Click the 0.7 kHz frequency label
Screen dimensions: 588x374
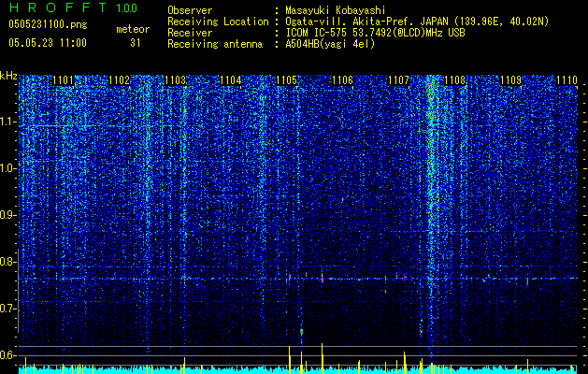(x=8, y=309)
